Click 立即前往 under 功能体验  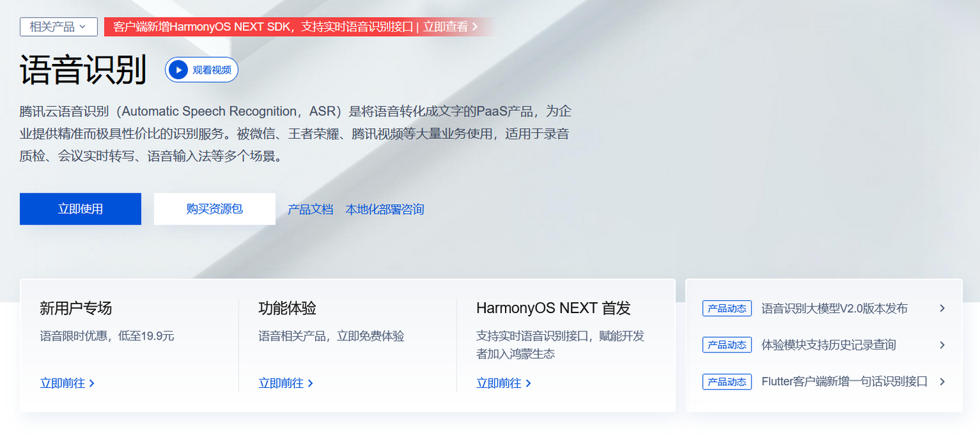(x=286, y=383)
